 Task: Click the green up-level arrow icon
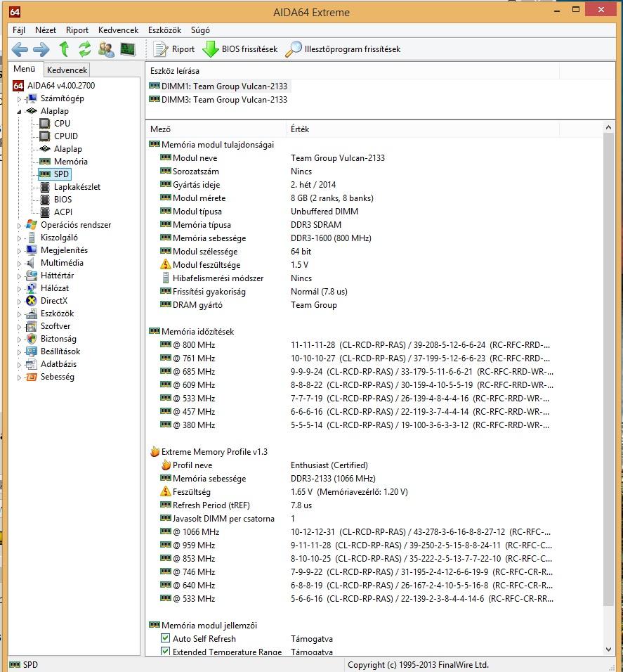pos(64,49)
